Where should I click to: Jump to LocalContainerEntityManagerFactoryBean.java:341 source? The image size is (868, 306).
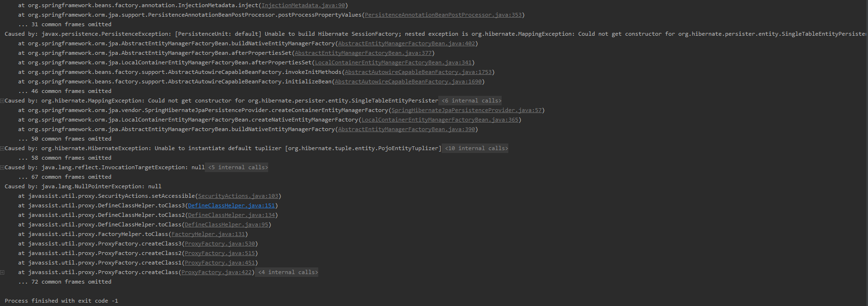click(x=393, y=62)
